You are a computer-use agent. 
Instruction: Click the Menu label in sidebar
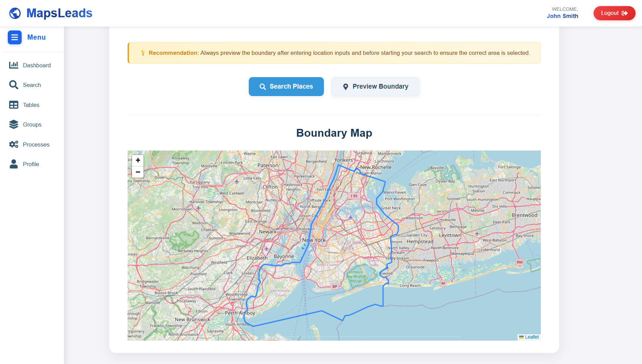pyautogui.click(x=37, y=37)
